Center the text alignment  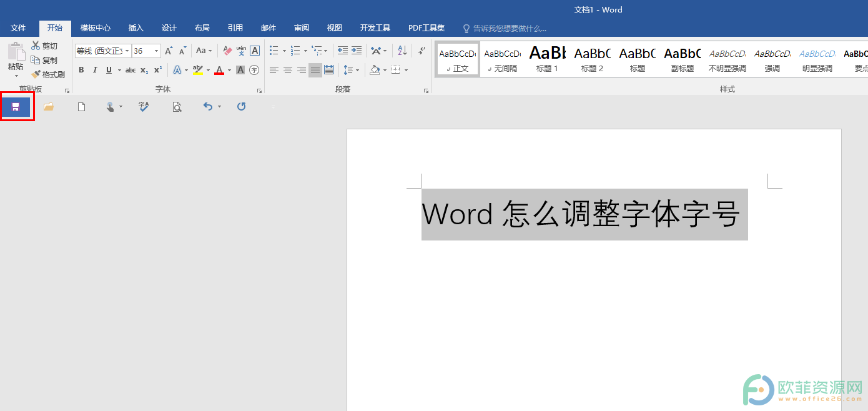[288, 70]
